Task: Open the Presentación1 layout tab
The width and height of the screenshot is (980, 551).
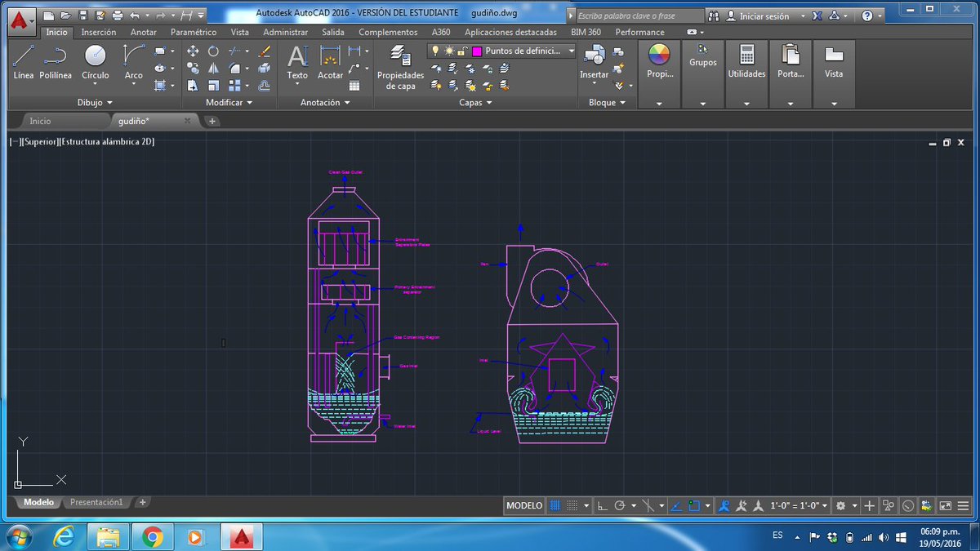Action: tap(96, 502)
